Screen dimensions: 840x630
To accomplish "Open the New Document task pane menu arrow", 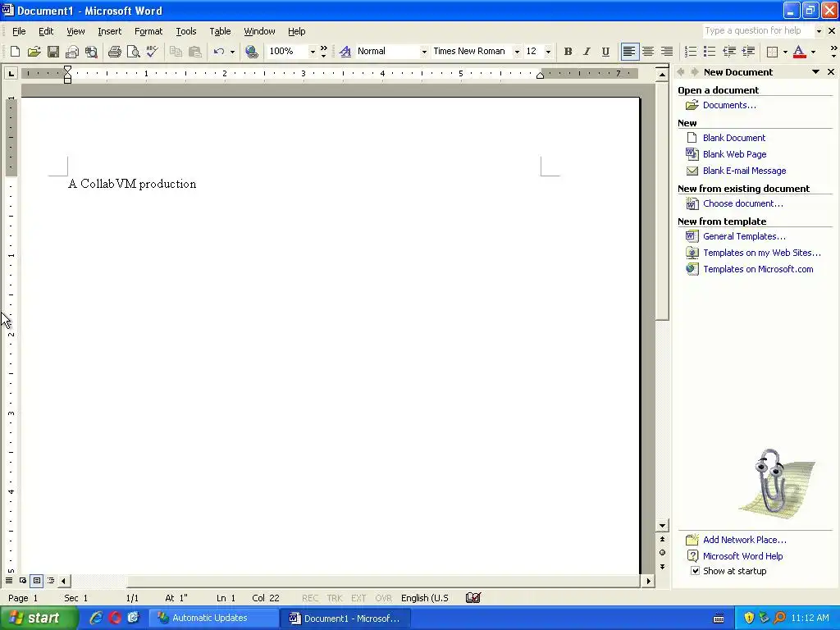I will (815, 72).
